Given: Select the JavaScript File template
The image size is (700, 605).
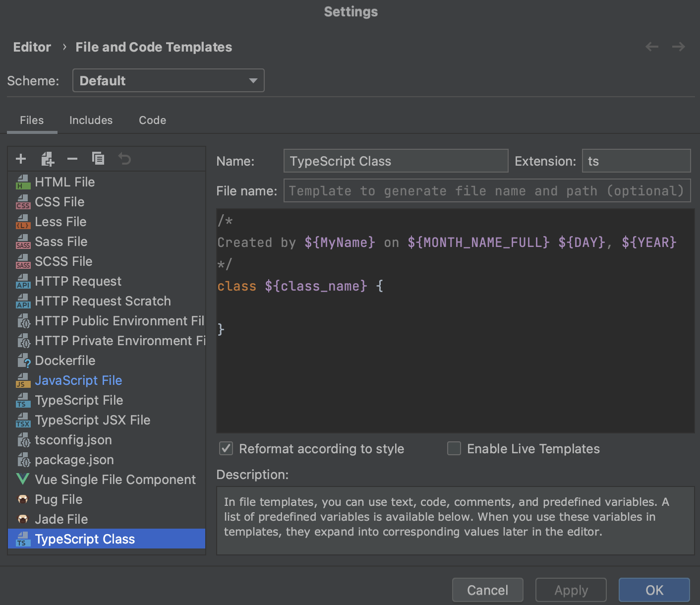Looking at the screenshot, I should pos(78,380).
